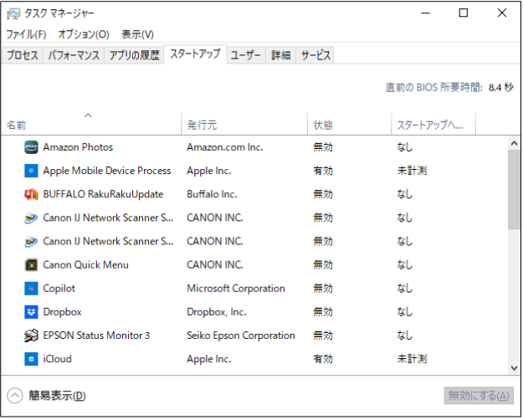Image resolution: width=523 pixels, height=420 pixels.
Task: Open the ファイル(F) menu
Action: point(26,34)
